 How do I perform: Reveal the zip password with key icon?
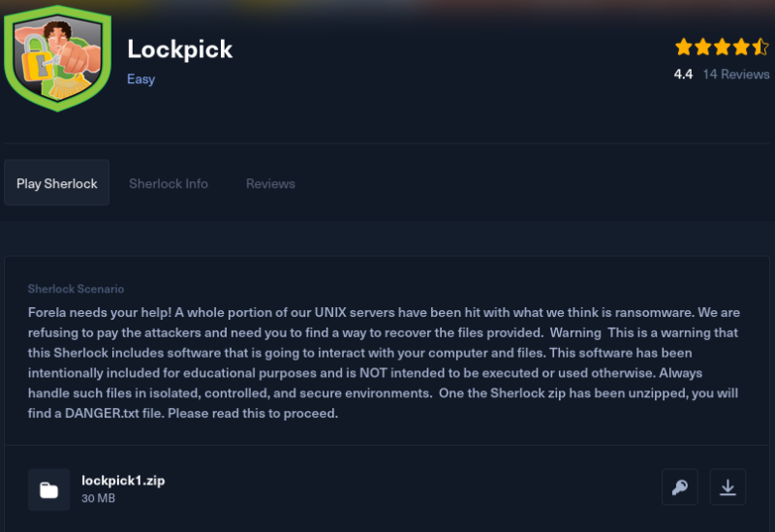[x=679, y=487]
